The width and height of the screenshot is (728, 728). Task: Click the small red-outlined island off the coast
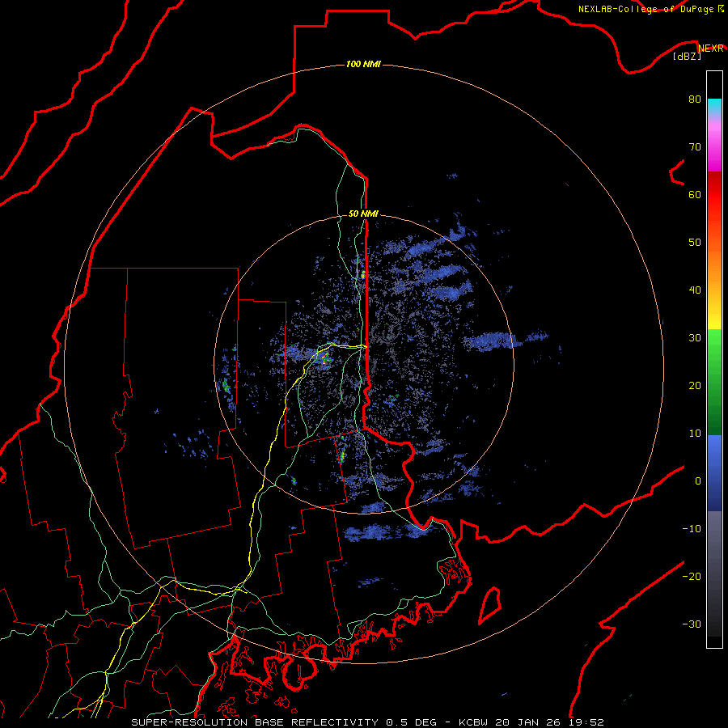point(490,605)
